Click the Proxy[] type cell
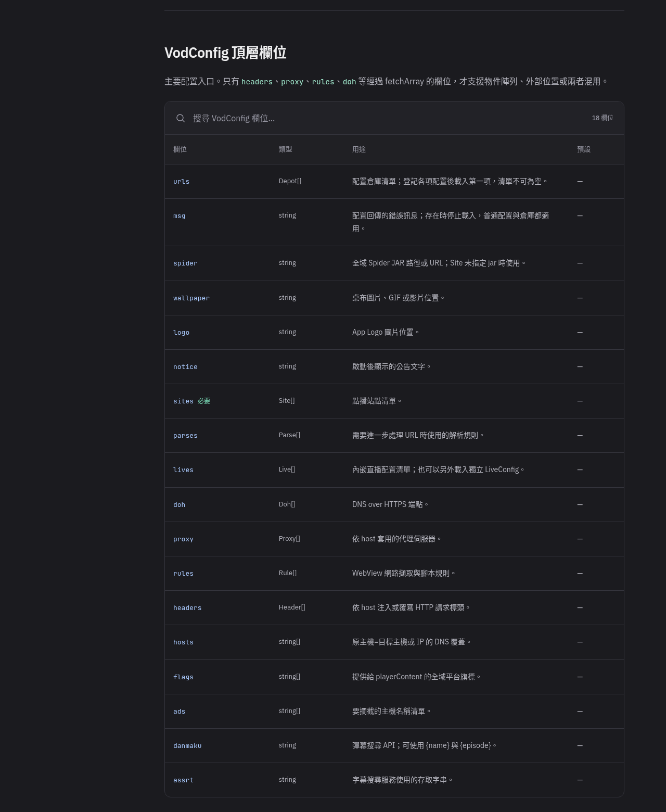This screenshot has width=666, height=812. 289,539
